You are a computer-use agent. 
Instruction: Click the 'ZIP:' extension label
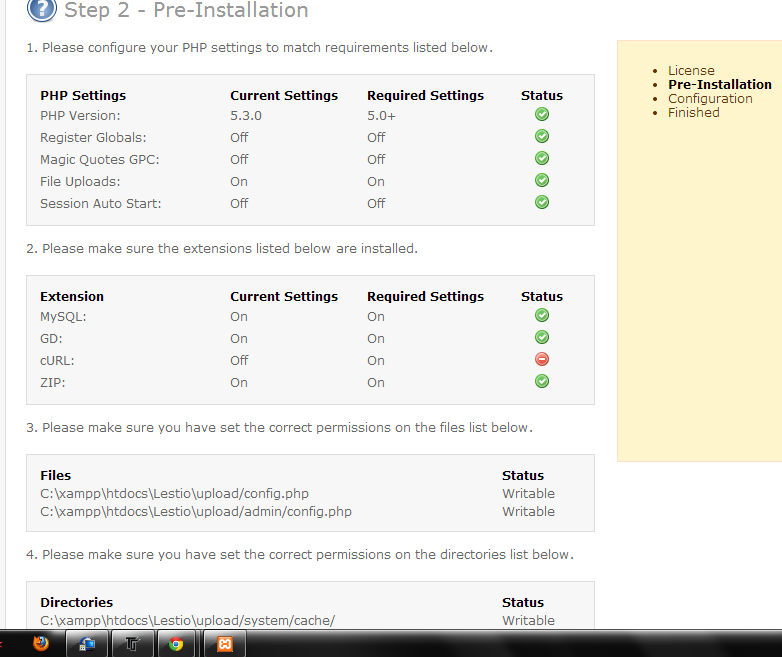coord(53,382)
